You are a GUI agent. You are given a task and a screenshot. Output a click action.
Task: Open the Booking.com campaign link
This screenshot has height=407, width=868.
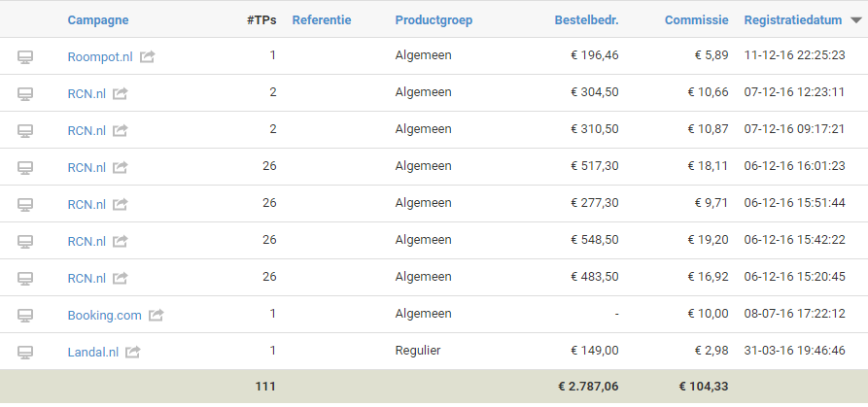[x=105, y=315]
